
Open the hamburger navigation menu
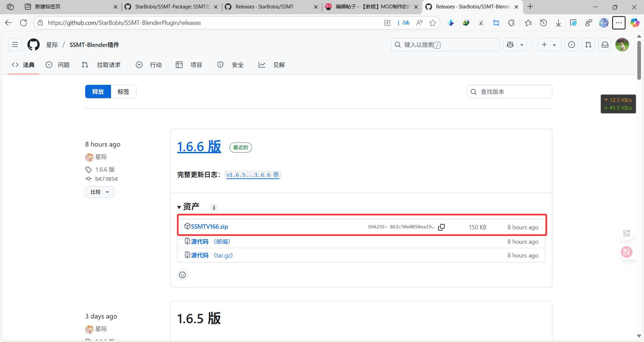(x=15, y=45)
